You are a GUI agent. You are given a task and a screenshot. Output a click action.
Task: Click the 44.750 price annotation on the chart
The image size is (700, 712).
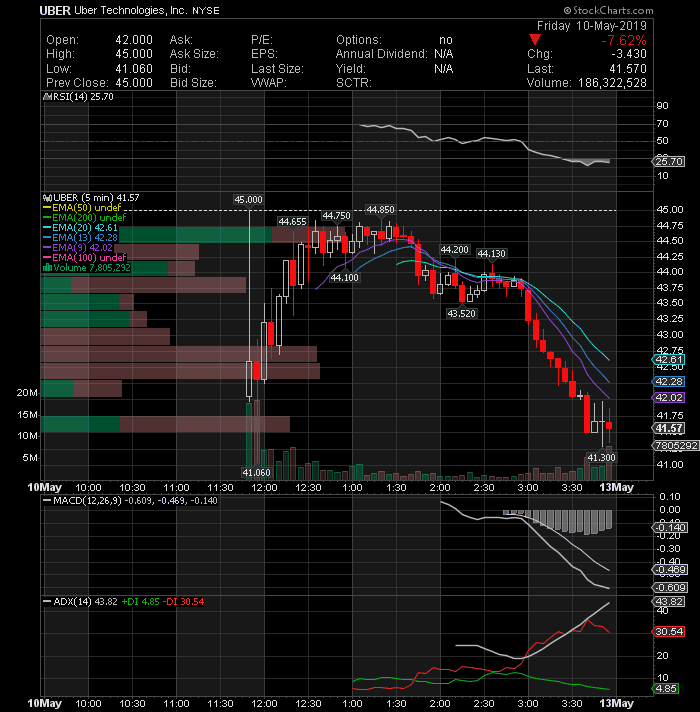[x=336, y=216]
